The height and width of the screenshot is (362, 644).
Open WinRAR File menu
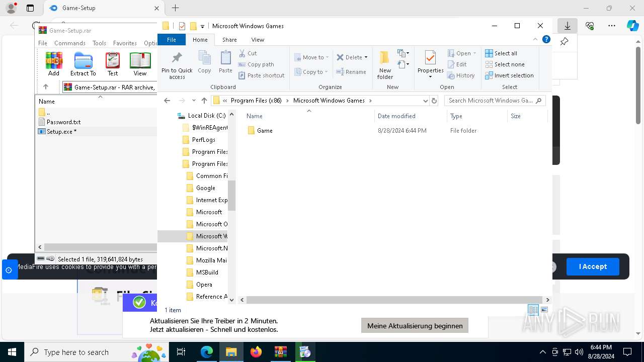[43, 43]
